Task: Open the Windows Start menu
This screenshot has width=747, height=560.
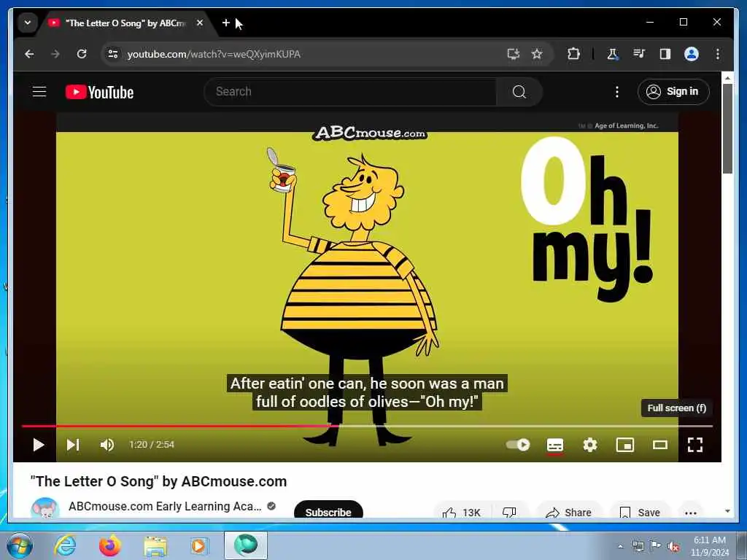Action: tap(19, 545)
